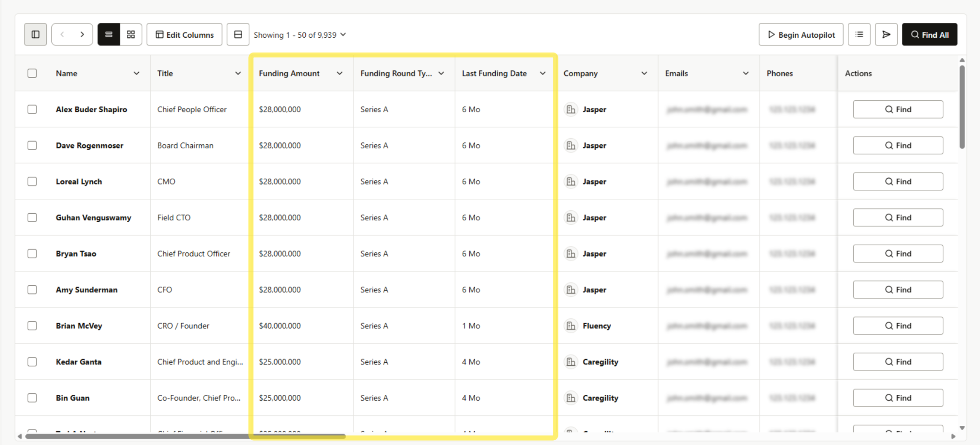The height and width of the screenshot is (445, 980).
Task: Check the box for Dave Rogenmoser
Action: pyautogui.click(x=32, y=145)
